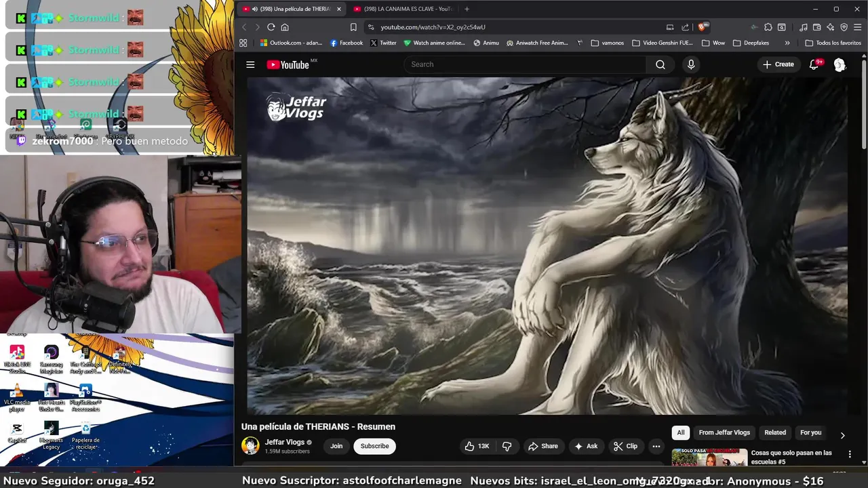Click the Brave Shields lion icon

702,27
